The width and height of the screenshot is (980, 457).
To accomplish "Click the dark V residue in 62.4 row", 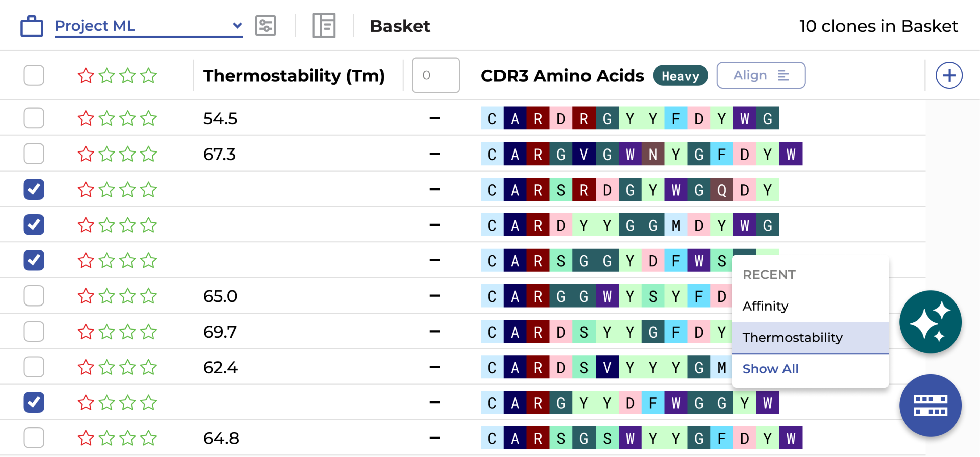I will 607,367.
